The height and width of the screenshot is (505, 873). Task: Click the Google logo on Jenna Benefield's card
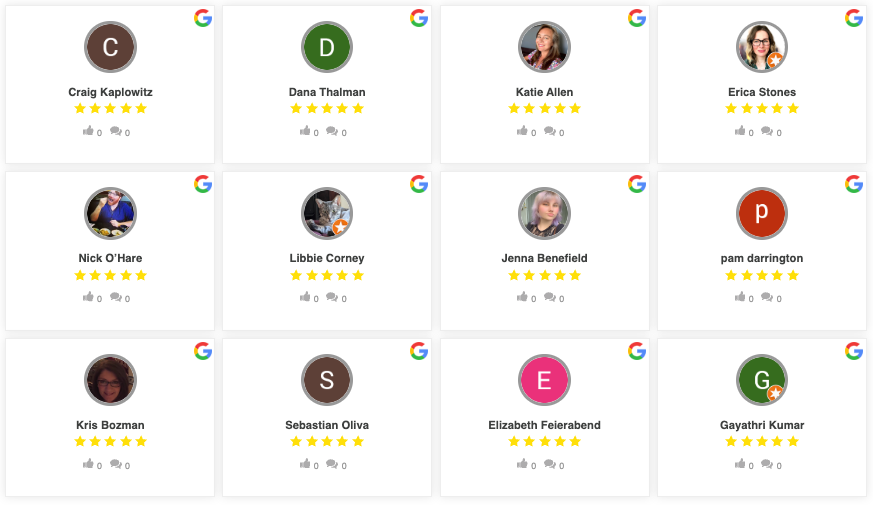click(x=637, y=184)
